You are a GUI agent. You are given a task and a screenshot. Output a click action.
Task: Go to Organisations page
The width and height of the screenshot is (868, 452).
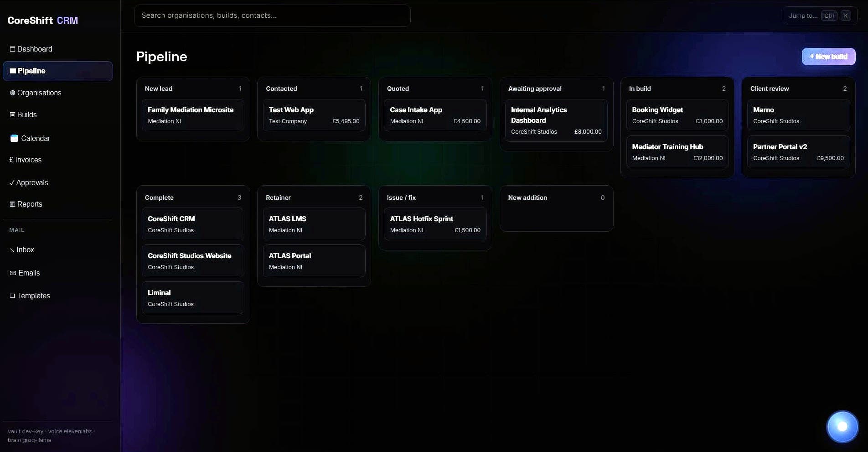(57, 93)
